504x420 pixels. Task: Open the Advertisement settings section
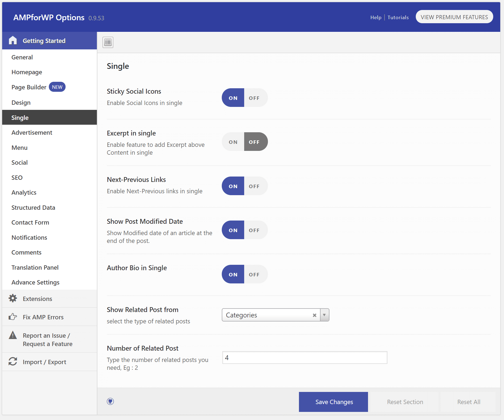click(x=32, y=133)
